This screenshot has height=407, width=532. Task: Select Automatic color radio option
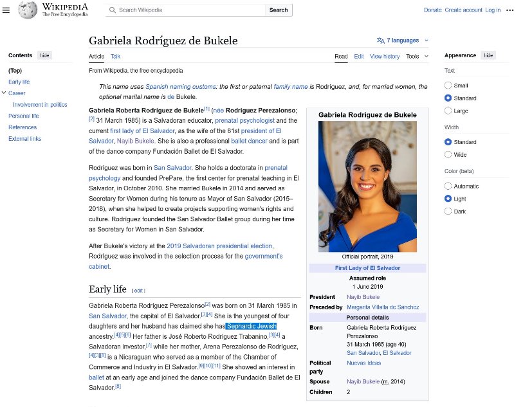448,186
